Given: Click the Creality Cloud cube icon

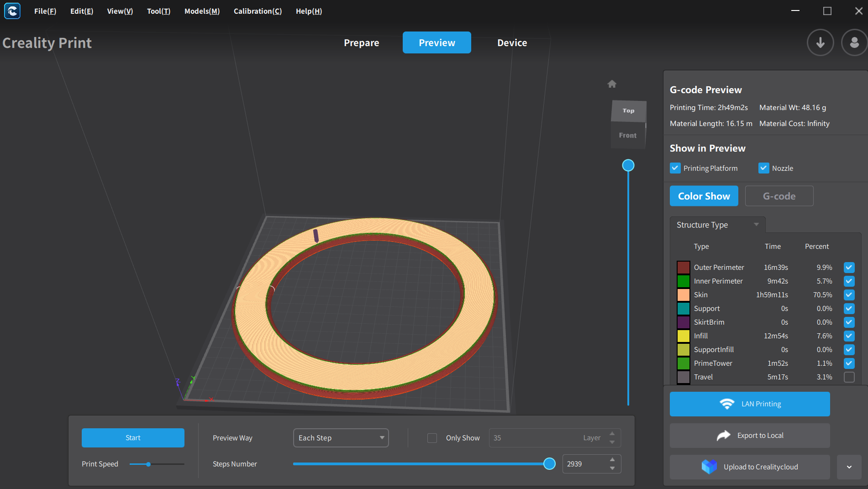Looking at the screenshot, I should coord(709,467).
